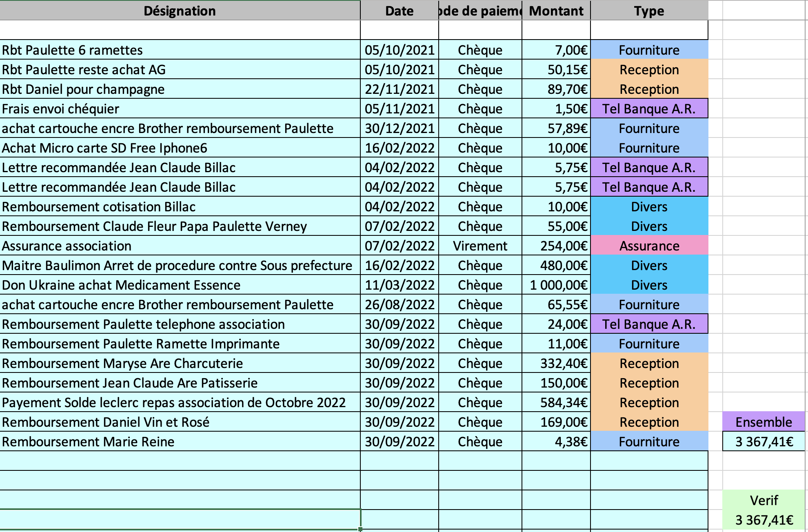Click the Assurance association designation cell

click(180, 246)
